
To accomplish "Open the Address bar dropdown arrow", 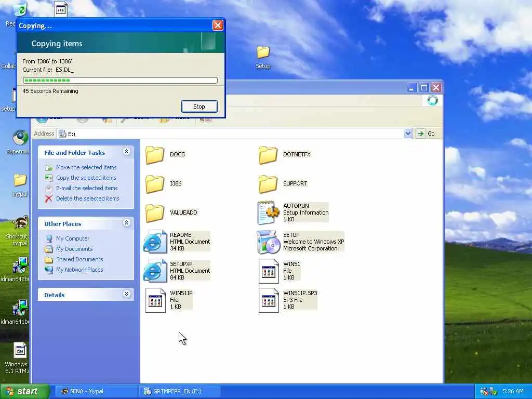I will 408,134.
